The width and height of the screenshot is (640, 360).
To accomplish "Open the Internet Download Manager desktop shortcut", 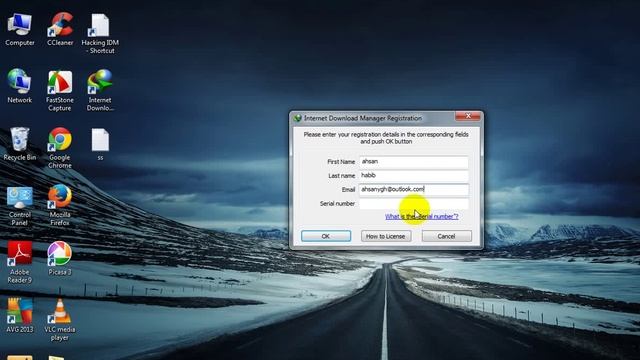I will click(100, 91).
